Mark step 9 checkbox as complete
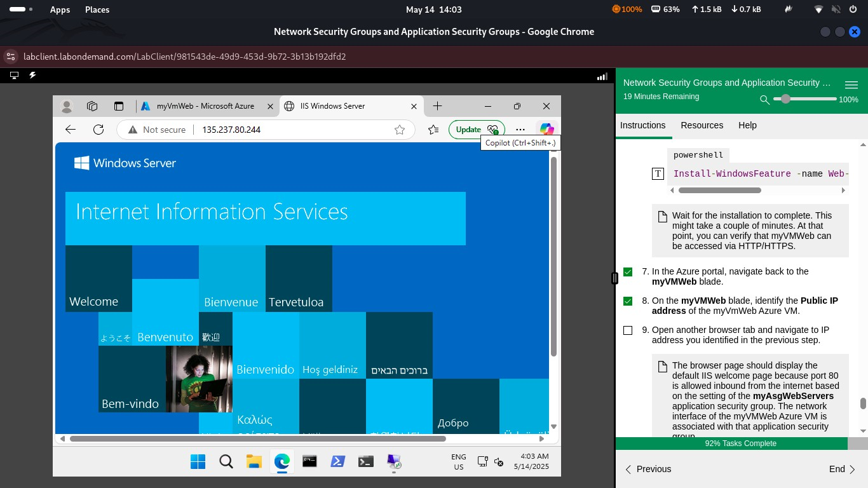Screen dimensions: 868x488 click(628, 330)
